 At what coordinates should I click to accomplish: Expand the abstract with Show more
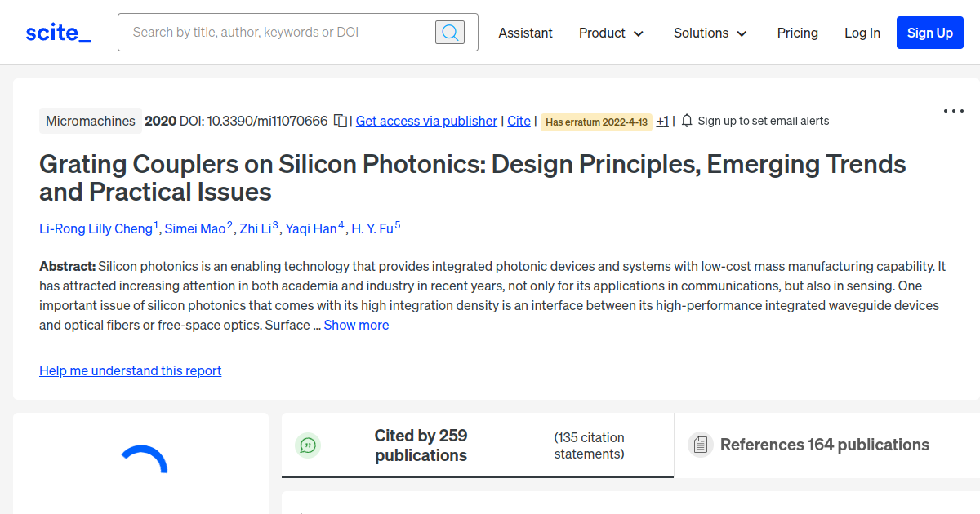pos(356,325)
